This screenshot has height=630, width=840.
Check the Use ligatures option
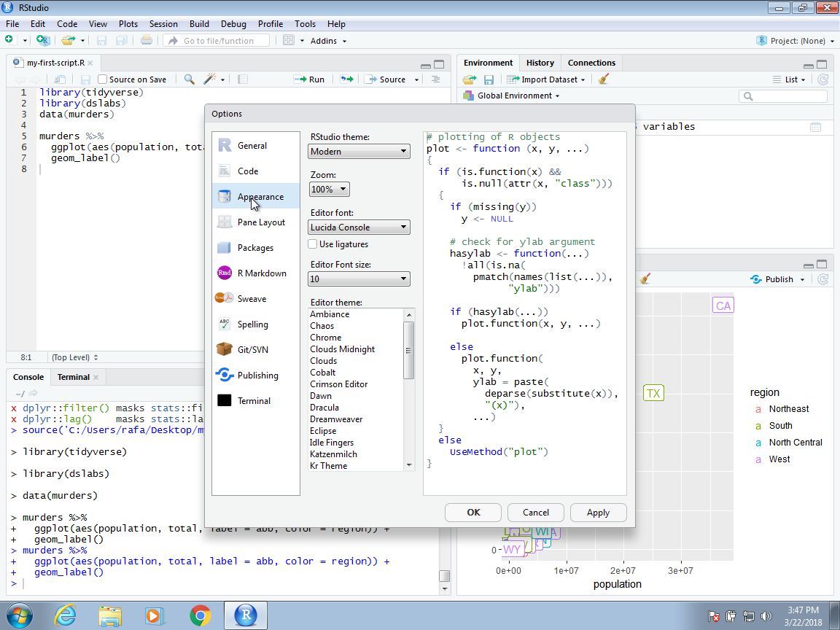(311, 244)
